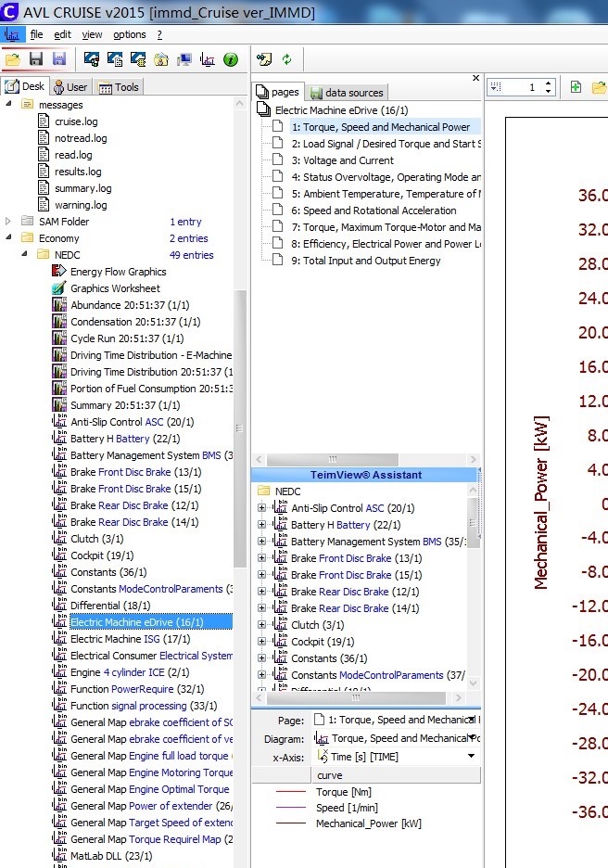Click the monitor toolbar icon

click(184, 59)
